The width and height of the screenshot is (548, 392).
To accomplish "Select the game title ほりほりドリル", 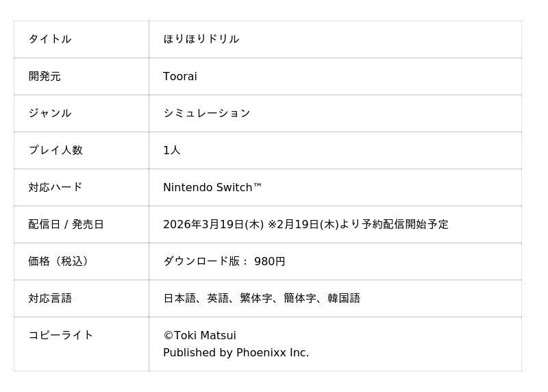I will [x=201, y=39].
